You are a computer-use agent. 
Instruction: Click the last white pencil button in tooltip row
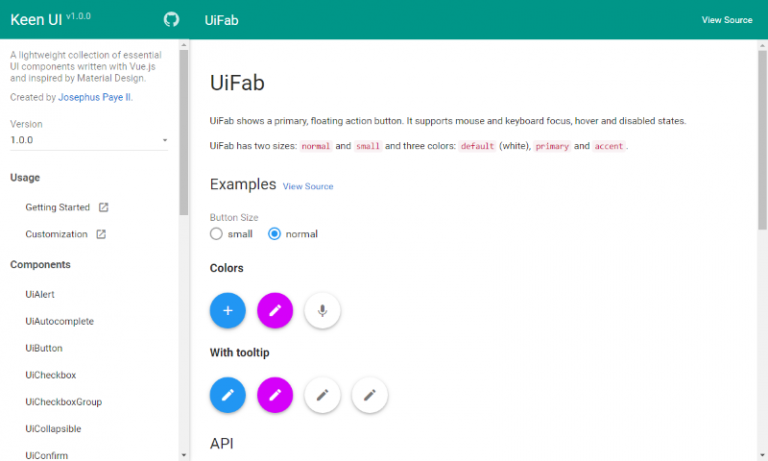pos(370,395)
